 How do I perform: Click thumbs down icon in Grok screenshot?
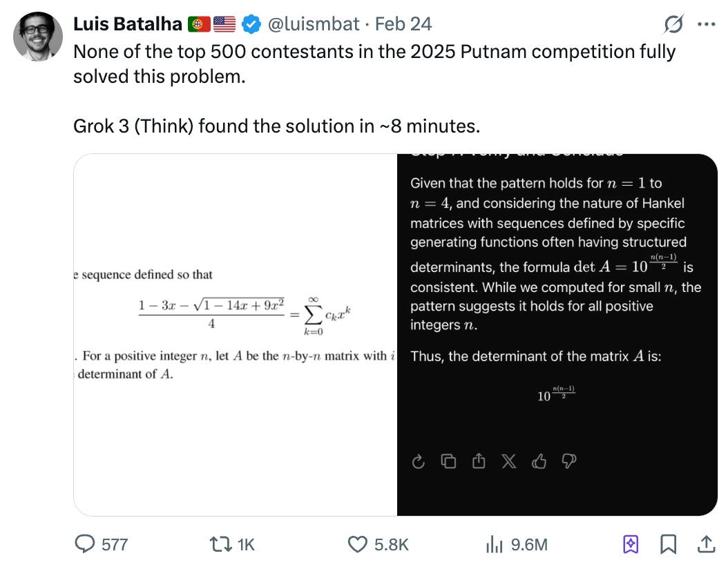(569, 461)
